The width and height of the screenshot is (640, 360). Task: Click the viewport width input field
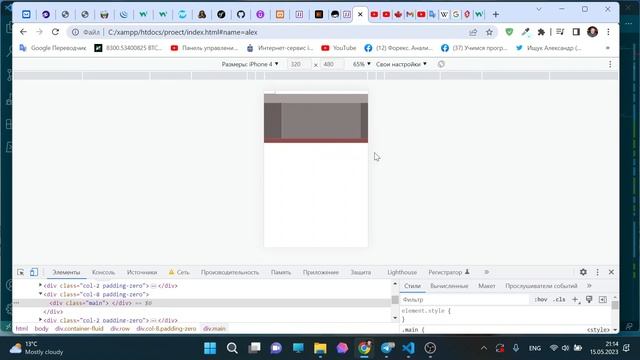coord(299,64)
